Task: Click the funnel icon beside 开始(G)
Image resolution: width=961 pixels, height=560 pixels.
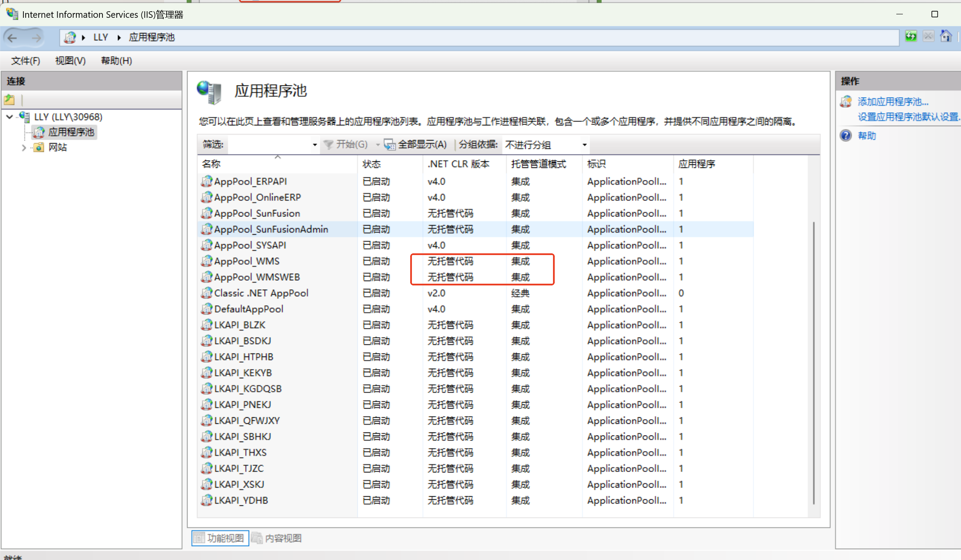Action: [x=329, y=144]
